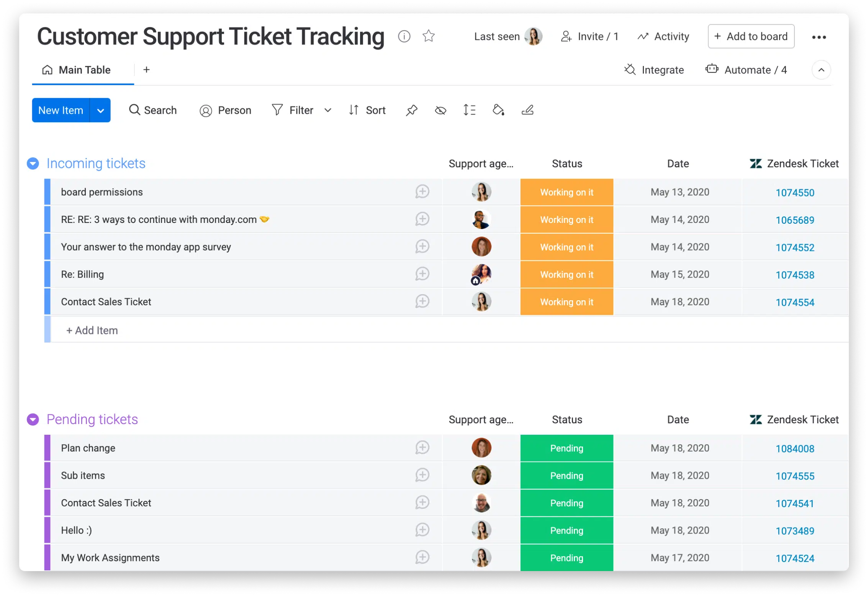Collapse the Incoming tickets group
This screenshot has height=596, width=868.
point(33,164)
